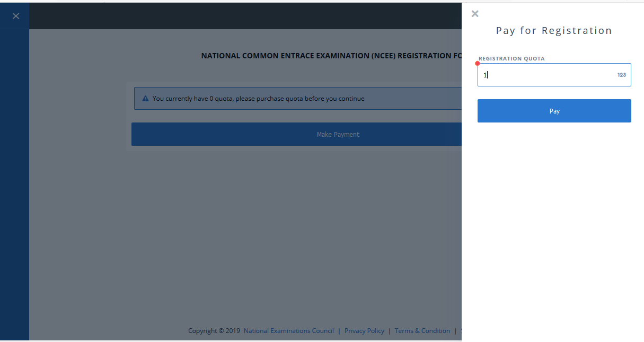Dismiss the Pay for Registration panel
This screenshot has height=342, width=644.
[475, 13]
